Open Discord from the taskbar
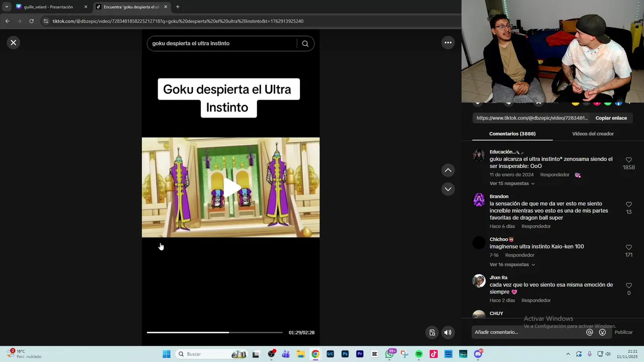The image size is (644, 362). (478, 354)
